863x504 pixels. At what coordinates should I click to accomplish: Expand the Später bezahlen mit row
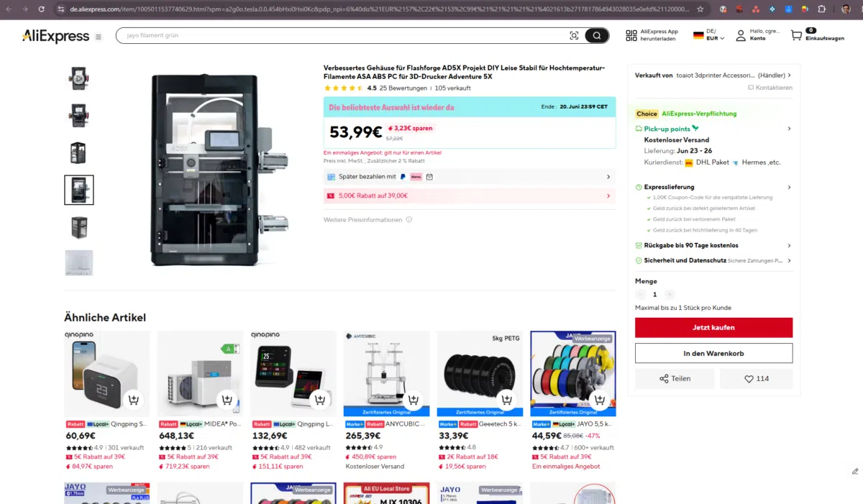click(470, 177)
